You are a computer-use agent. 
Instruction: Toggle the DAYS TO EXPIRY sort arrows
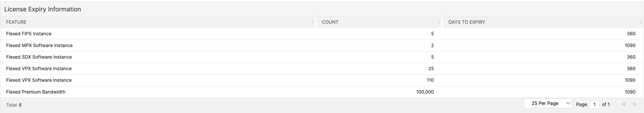(641, 22)
